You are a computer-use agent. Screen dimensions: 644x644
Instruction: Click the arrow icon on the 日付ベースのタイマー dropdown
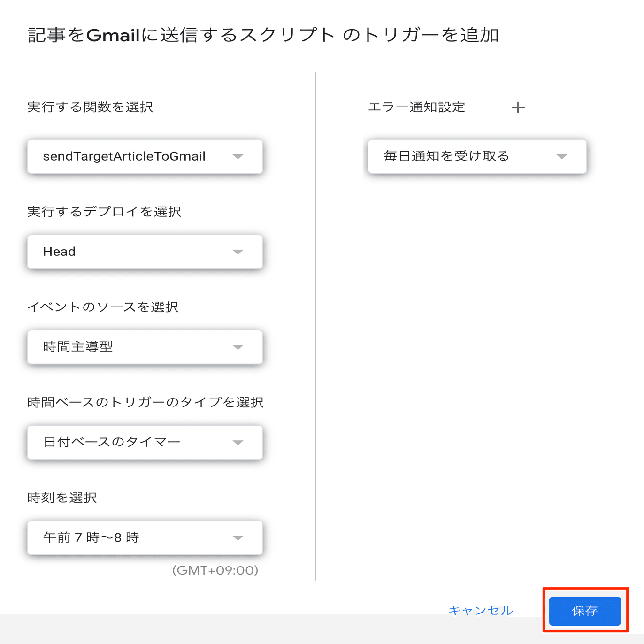coord(238,443)
